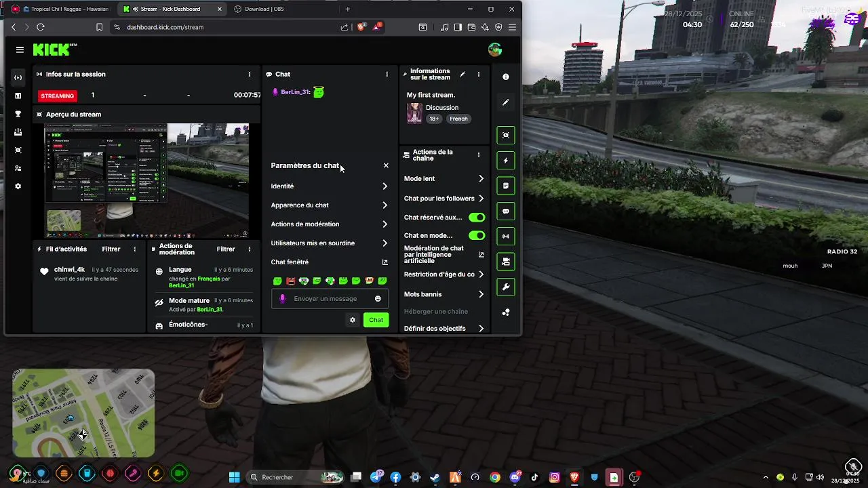Viewport: 868px width, 488px height.
Task: Open Instagram from the taskbar
Action: pyautogui.click(x=555, y=477)
